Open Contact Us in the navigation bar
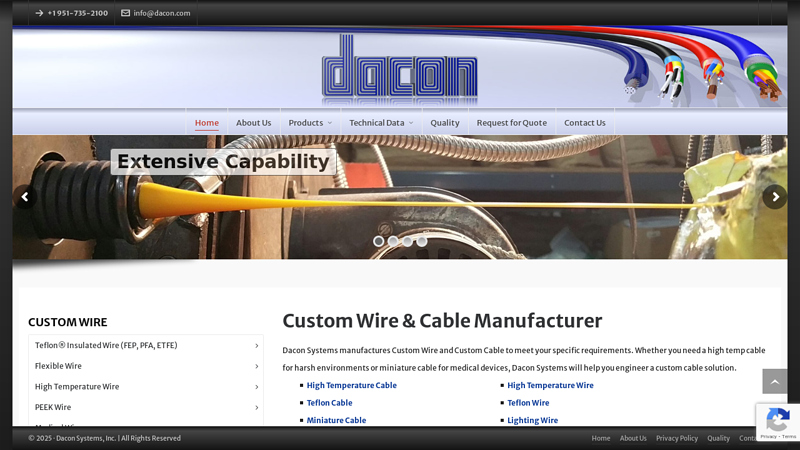Screen dimensions: 800x450 [x=585, y=123]
